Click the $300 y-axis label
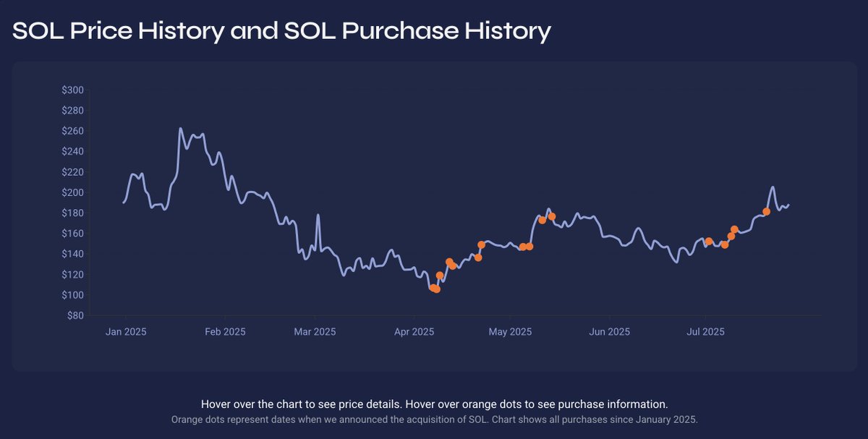The image size is (868, 439). click(73, 90)
